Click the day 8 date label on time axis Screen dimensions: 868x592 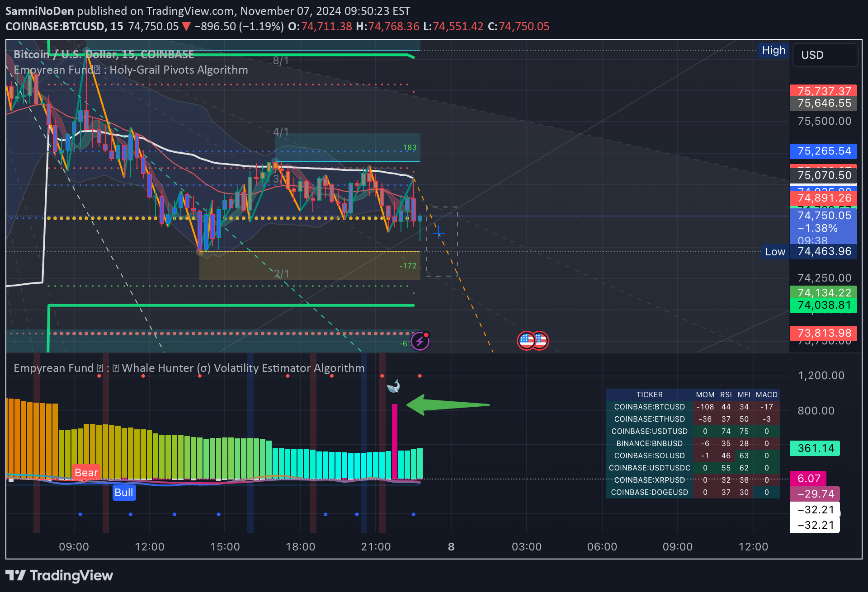click(451, 546)
